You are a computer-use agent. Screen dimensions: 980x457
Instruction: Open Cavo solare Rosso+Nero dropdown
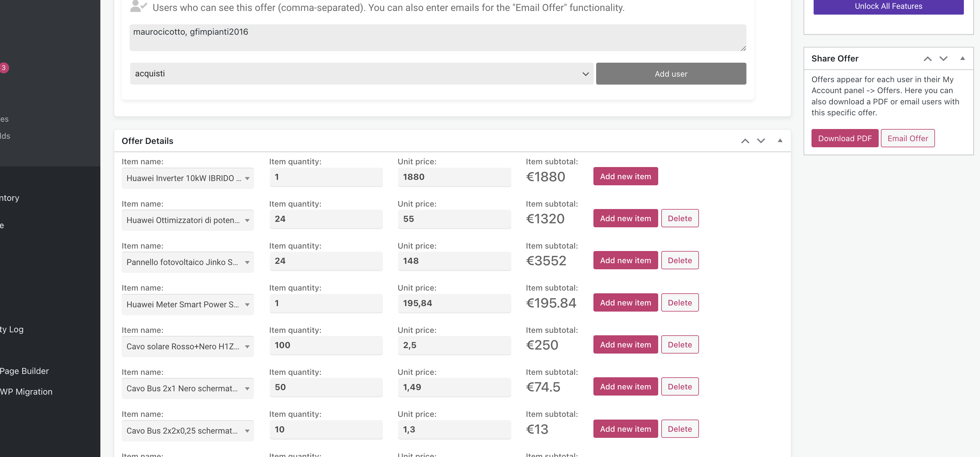[188, 346]
